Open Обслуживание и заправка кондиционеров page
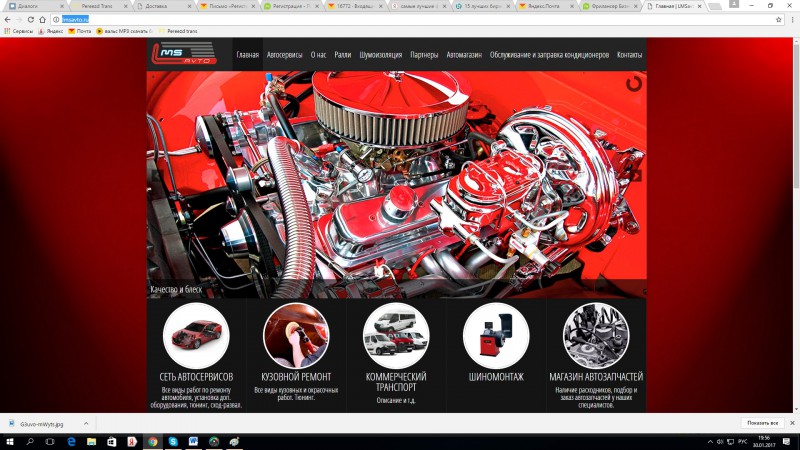Viewport: 800px width, 450px height. pyautogui.click(x=549, y=55)
